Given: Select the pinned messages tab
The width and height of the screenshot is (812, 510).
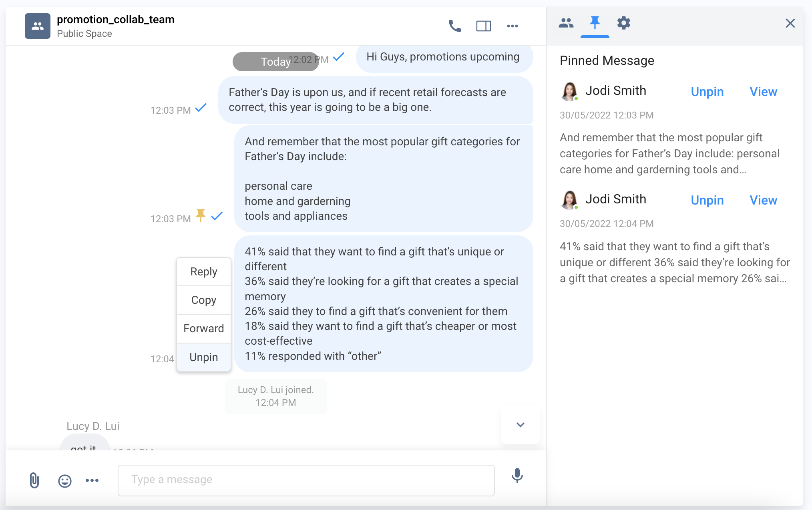Looking at the screenshot, I should click(x=595, y=23).
